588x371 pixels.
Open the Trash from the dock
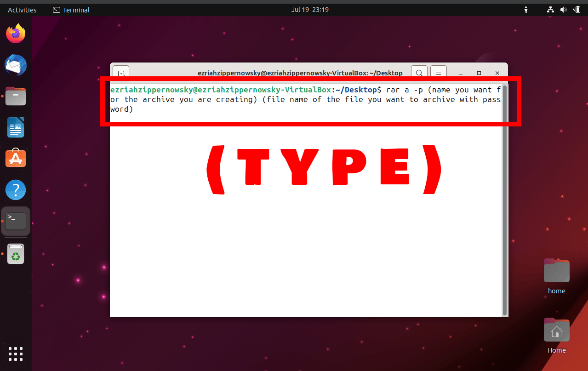16,253
